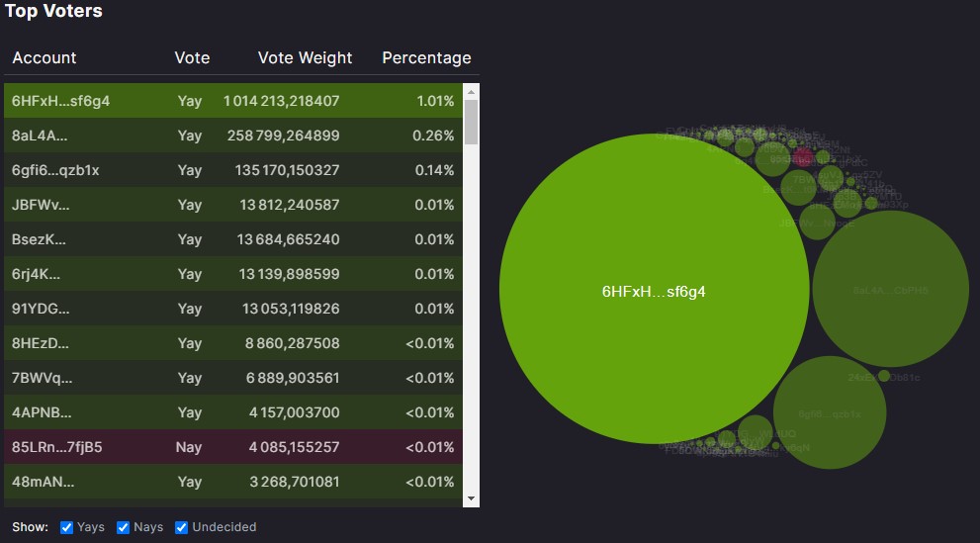Select the 6HFxH...sf6g4 voter row

tap(232, 101)
